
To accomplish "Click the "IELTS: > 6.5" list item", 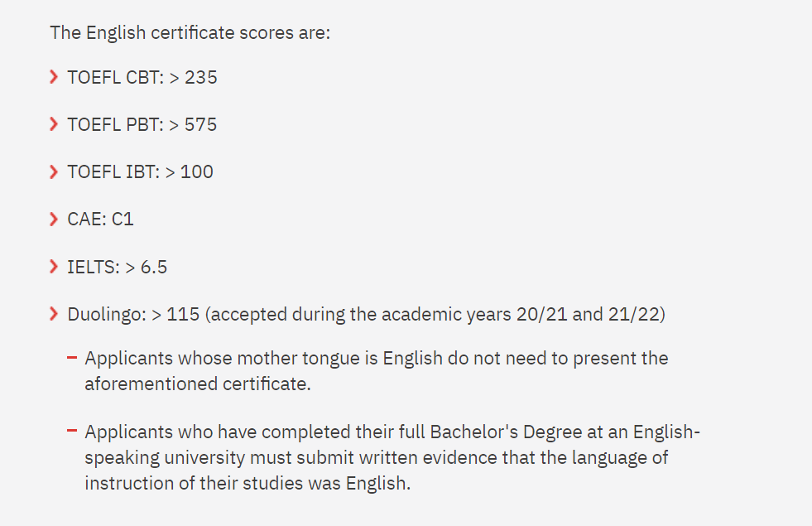I will click(x=118, y=267).
